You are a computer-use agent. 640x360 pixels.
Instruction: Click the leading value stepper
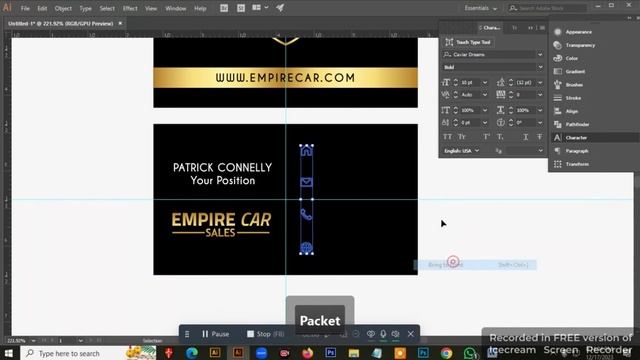click(511, 82)
